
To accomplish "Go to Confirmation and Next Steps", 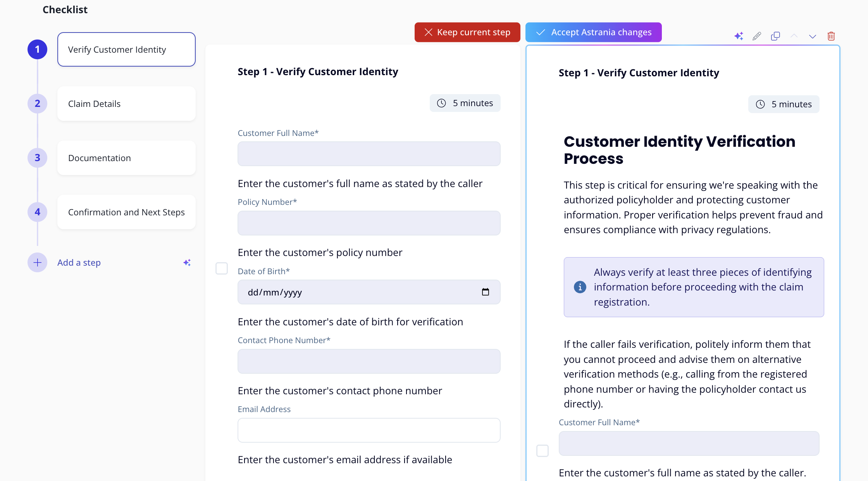I will point(126,212).
